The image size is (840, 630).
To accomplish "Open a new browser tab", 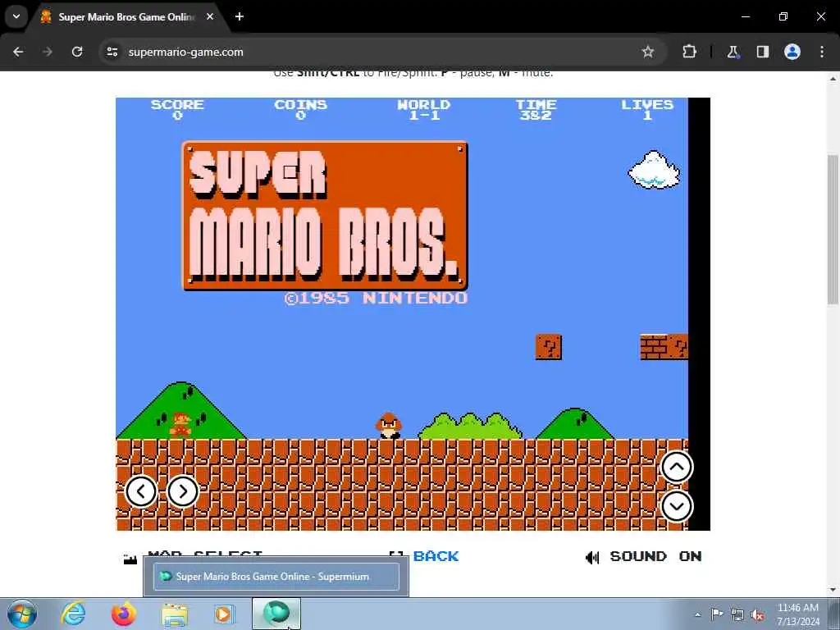I will pyautogui.click(x=240, y=16).
